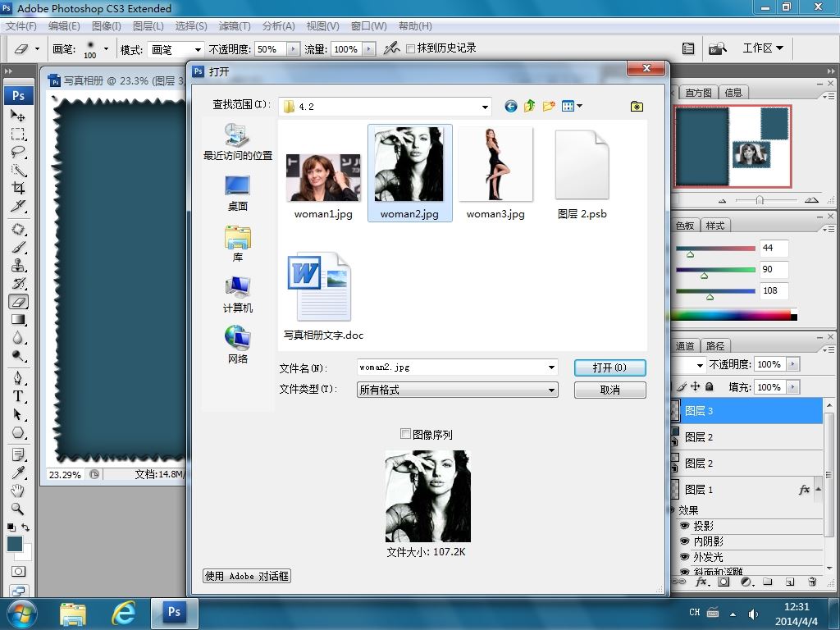The height and width of the screenshot is (630, 840).
Task: Launch Adobe Bridge from options bar
Action: tap(717, 48)
